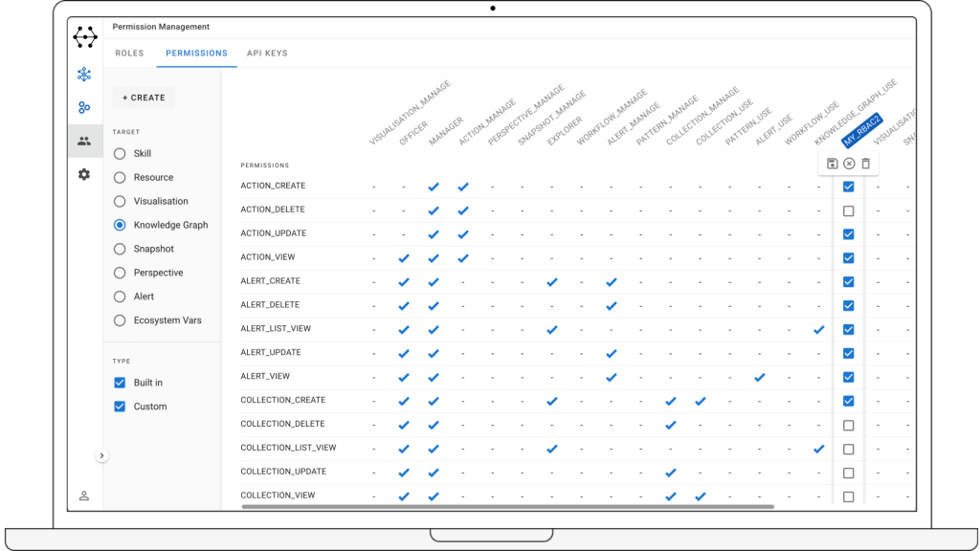Viewport: 980px width, 551px height.
Task: Uncheck COLLECTION_CREATE for MY_RBAC2
Action: pos(848,401)
